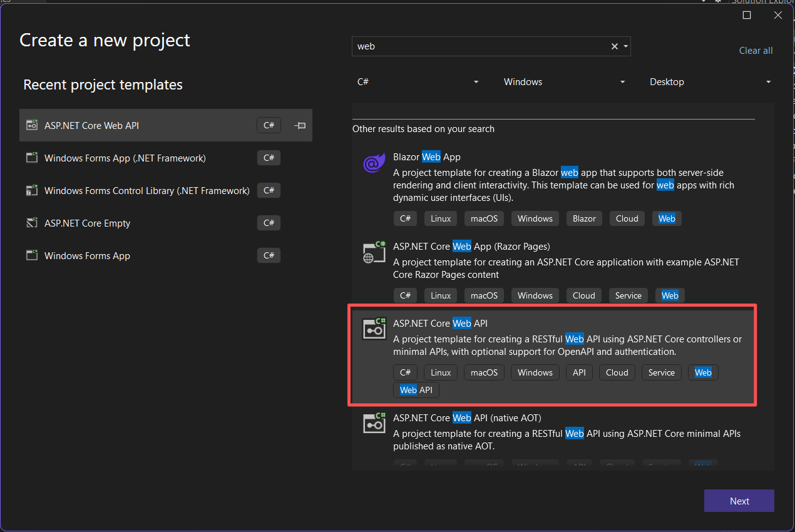Click the Blazor Web App template icon
Viewport: 795px width, 532px height.
374,164
